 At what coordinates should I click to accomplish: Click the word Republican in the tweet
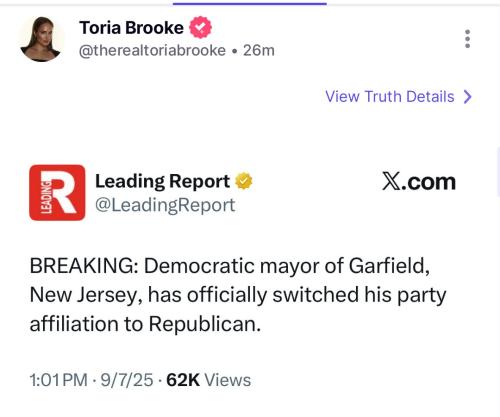[203, 324]
